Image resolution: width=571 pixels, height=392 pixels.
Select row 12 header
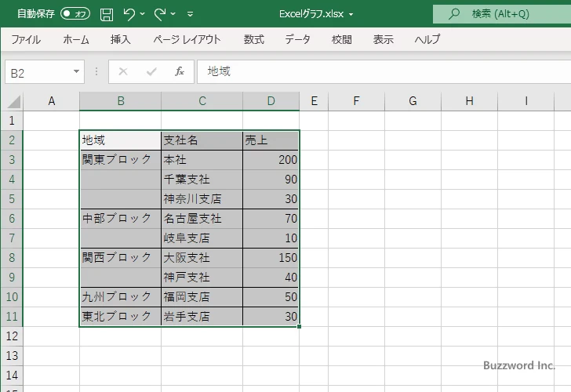tap(12, 336)
